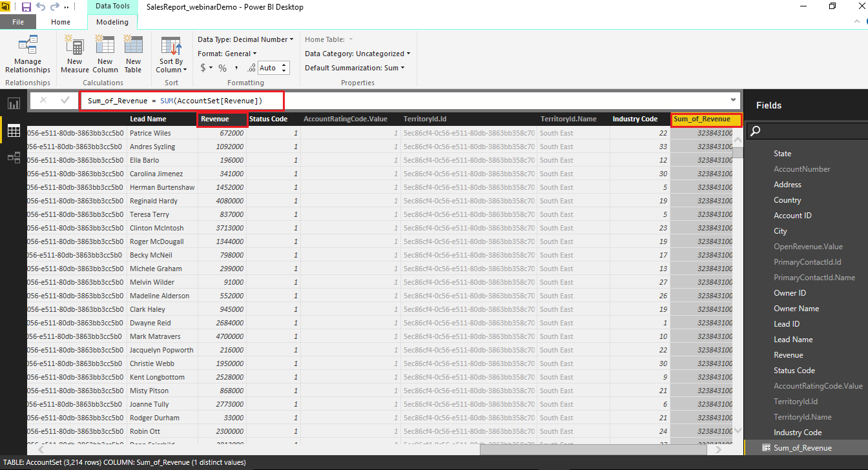Screen dimensions: 868x470
Task: Click the Sum_of_Revenue calculated column icon
Action: [x=766, y=447]
